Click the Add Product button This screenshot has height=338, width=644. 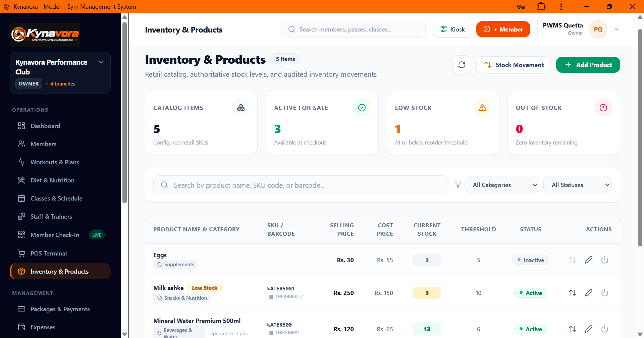coord(588,65)
